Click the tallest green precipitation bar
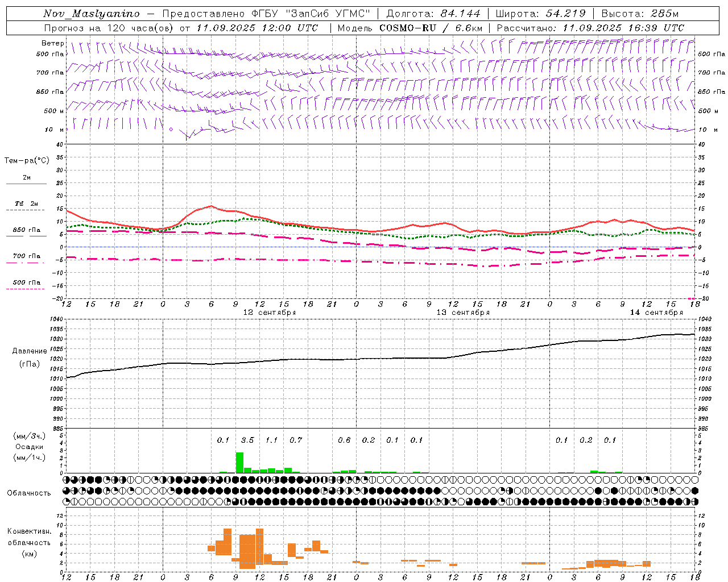The image size is (728, 582). click(x=239, y=463)
